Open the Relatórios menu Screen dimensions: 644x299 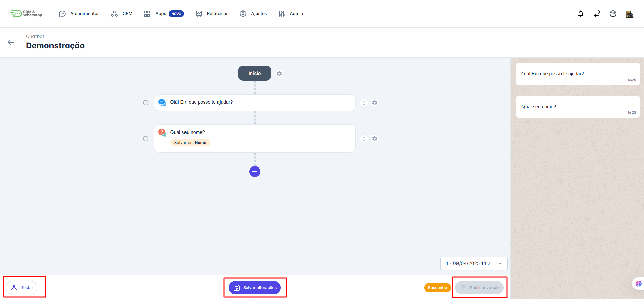pos(212,14)
